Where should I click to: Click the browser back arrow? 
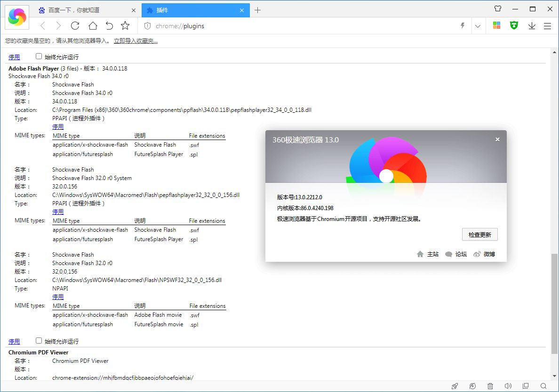pyautogui.click(x=43, y=26)
